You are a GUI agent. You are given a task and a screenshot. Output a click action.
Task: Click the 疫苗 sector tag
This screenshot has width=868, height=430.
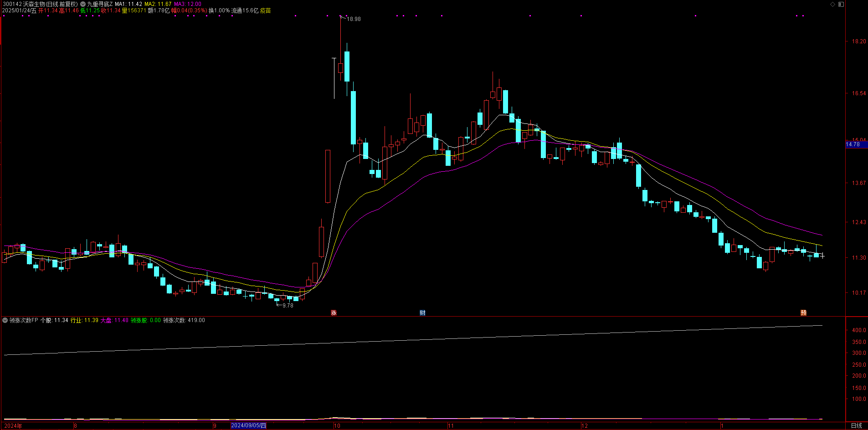(x=265, y=10)
